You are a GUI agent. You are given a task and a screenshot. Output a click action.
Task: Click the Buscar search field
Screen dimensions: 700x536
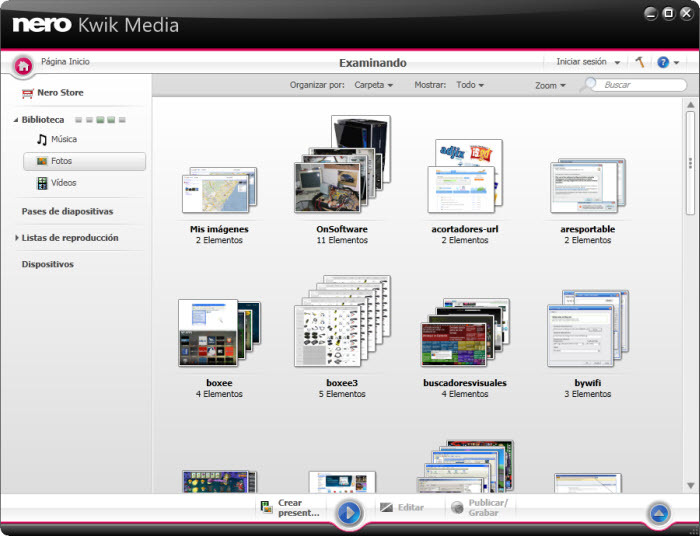[642, 85]
